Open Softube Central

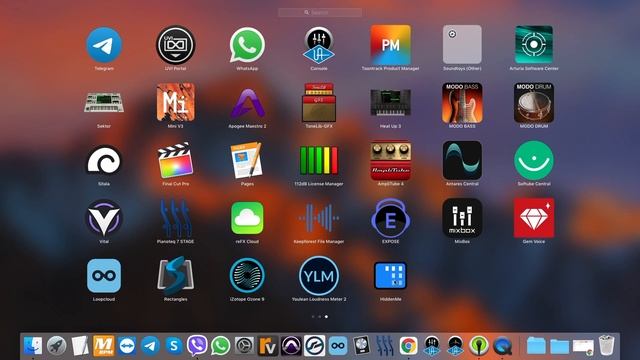[x=534, y=160]
